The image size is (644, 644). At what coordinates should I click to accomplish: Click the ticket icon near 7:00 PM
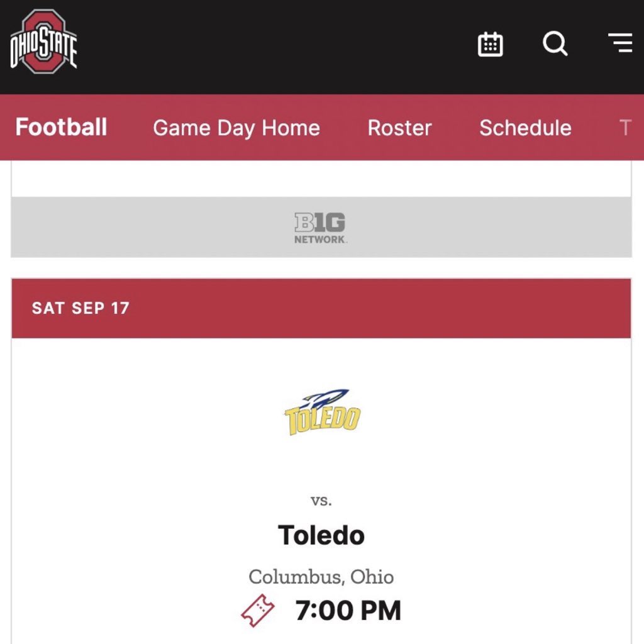point(257,610)
